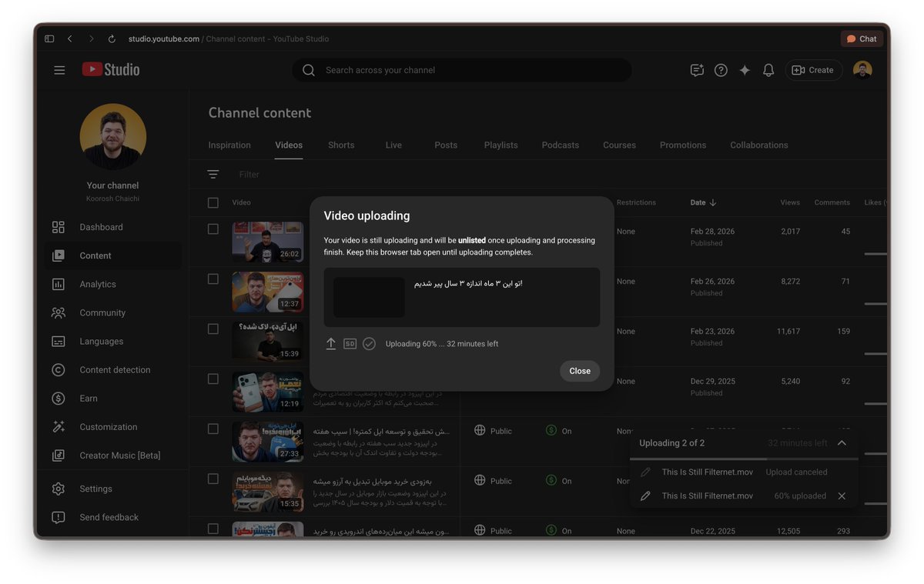Click the upload arrow status icon in dialog
Viewport: 924px width, 584px height.
[330, 344]
